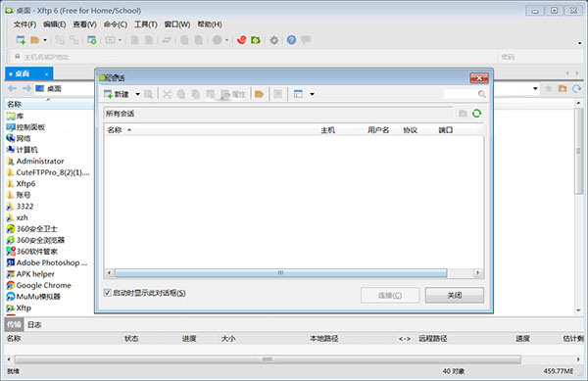Select Administrator folder in local list
The width and height of the screenshot is (588, 381).
pyautogui.click(x=35, y=161)
